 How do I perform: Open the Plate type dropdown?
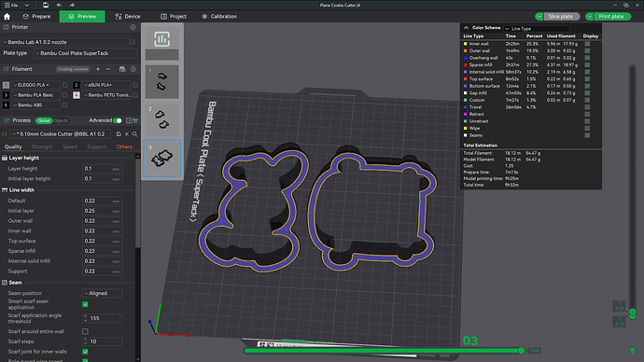tap(86, 53)
